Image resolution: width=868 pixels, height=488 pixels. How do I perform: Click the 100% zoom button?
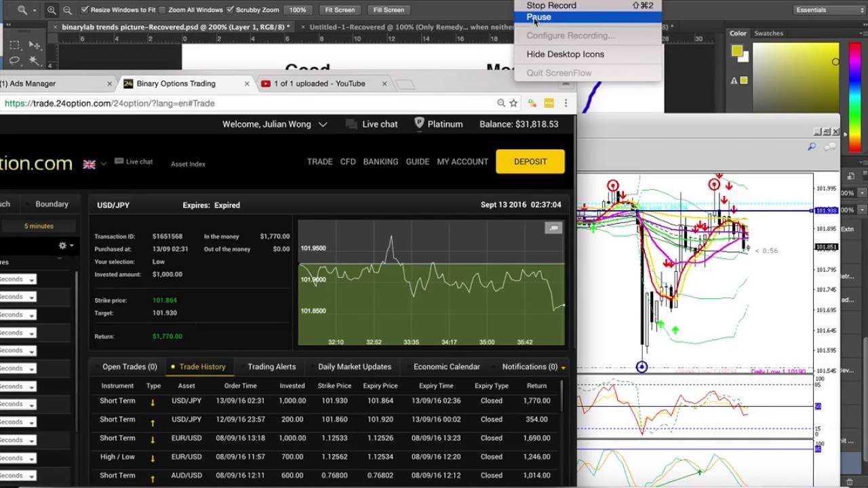click(x=298, y=10)
